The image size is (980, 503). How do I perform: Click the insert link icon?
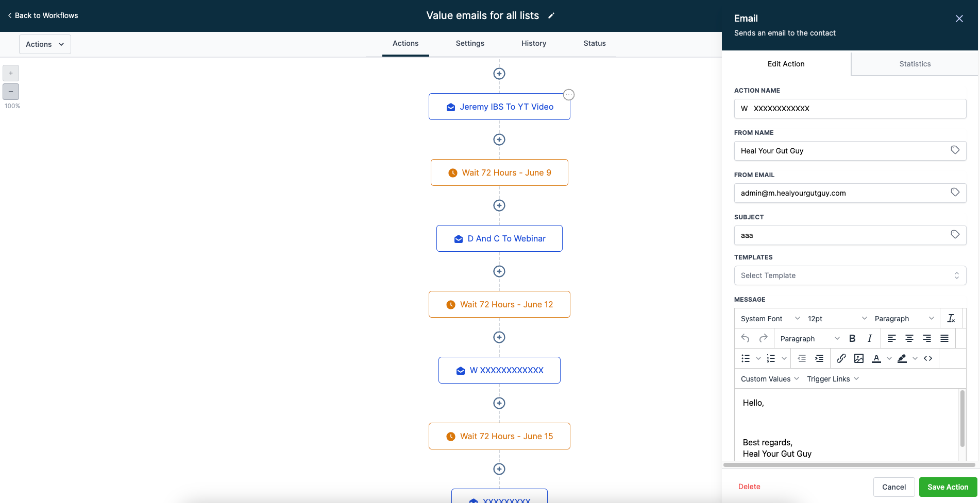841,358
